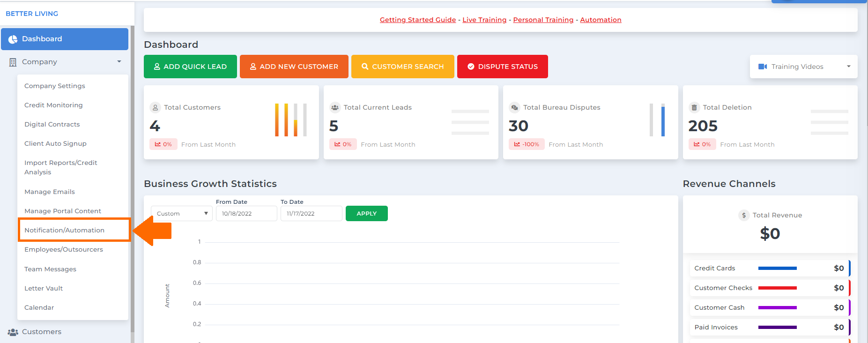This screenshot has height=343, width=868.
Task: Click the DISPUTE STATUS button
Action: [x=503, y=67]
